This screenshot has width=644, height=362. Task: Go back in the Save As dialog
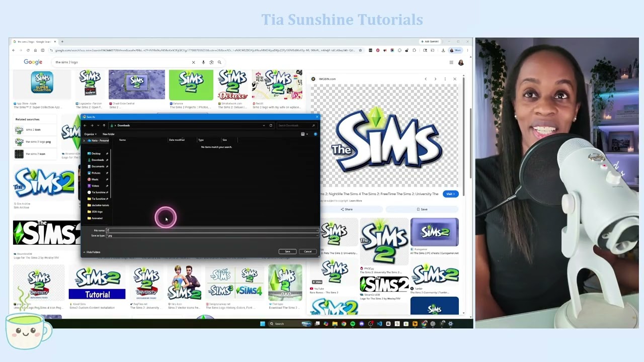85,125
